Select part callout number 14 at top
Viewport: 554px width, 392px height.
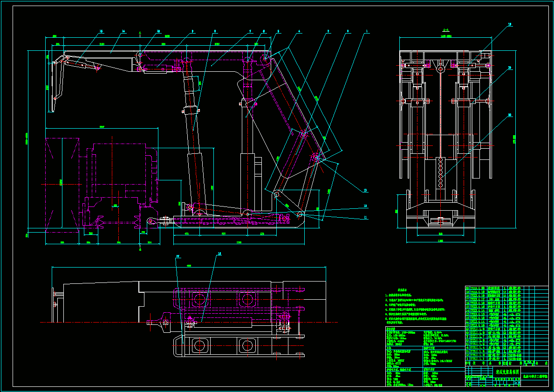[123, 31]
